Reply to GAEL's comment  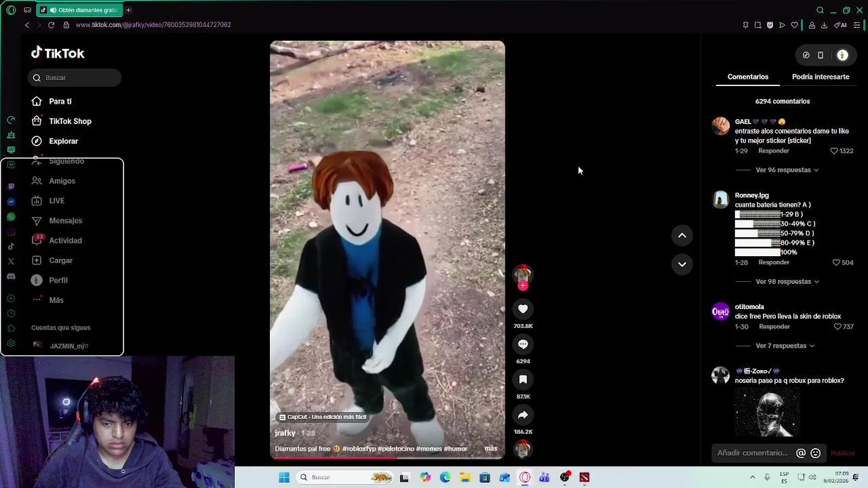coord(774,151)
